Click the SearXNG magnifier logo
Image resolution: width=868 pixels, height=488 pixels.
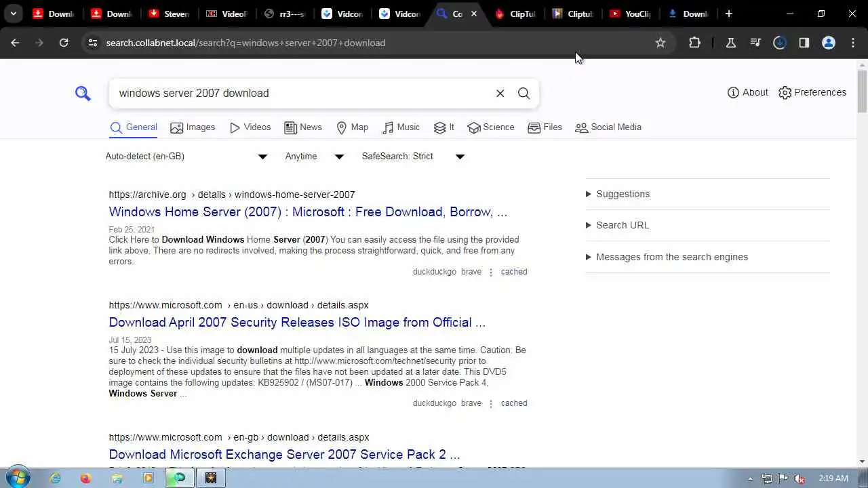(x=83, y=93)
